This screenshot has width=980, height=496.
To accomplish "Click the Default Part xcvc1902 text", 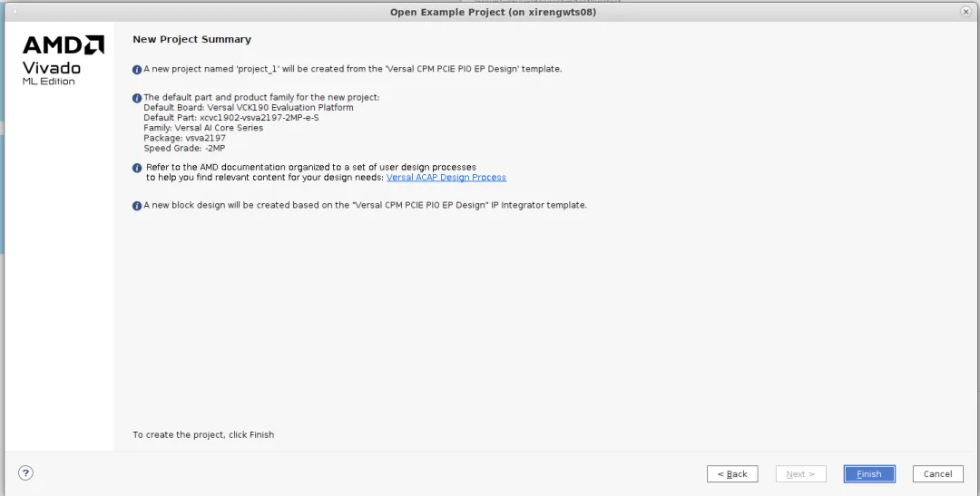I will [230, 118].
